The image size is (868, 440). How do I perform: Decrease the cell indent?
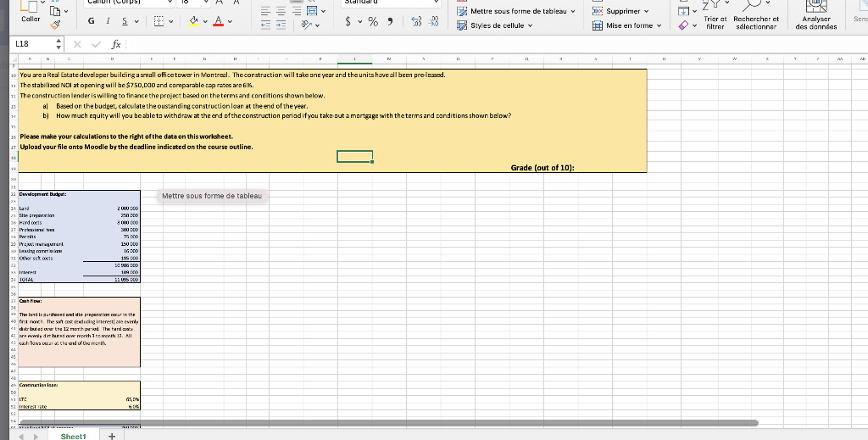tap(265, 25)
